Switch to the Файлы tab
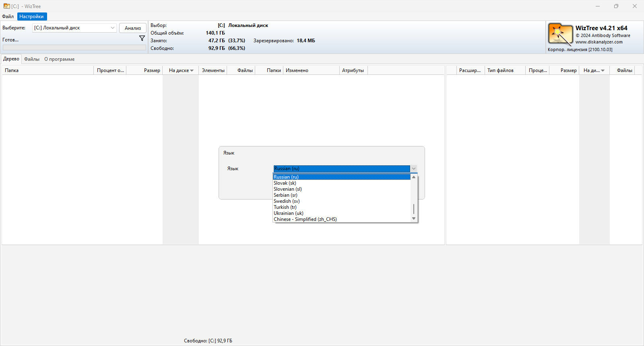The width and height of the screenshot is (644, 346). click(32, 59)
